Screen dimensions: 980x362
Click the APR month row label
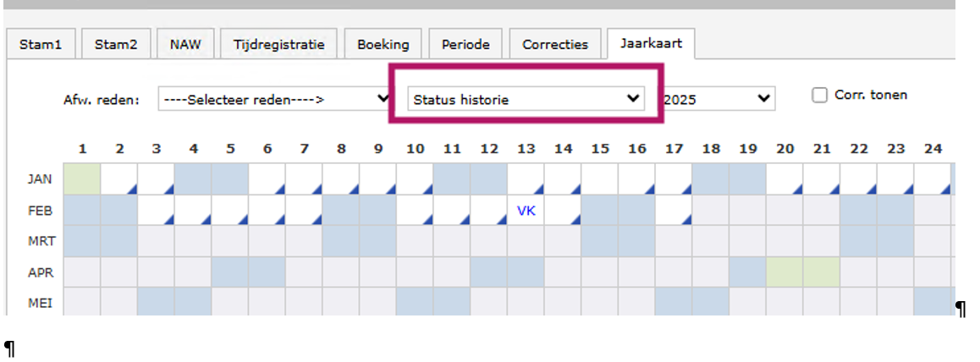[40, 272]
